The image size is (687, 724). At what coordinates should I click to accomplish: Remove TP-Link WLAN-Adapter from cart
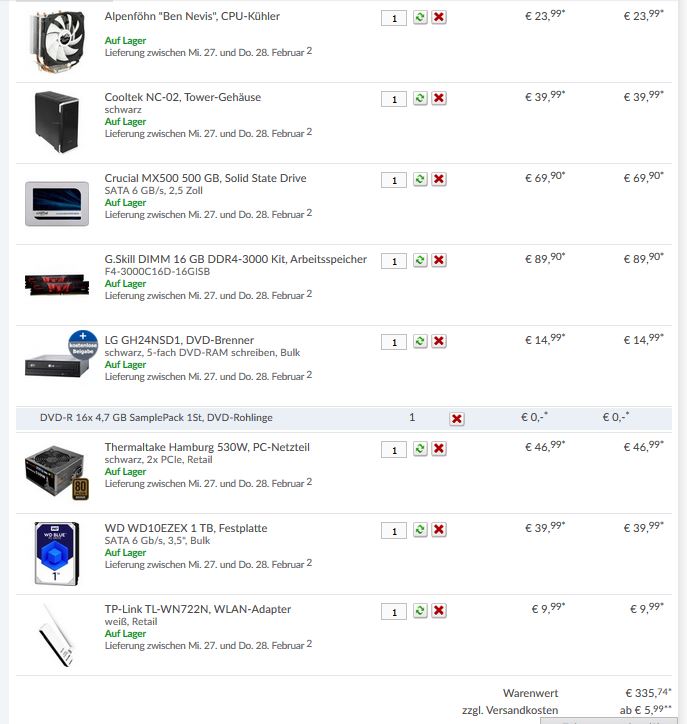point(439,610)
